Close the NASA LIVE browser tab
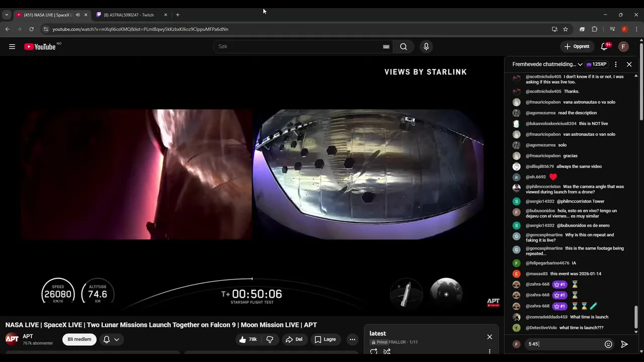Viewport: 644px width, 362px height. pyautogui.click(x=86, y=15)
